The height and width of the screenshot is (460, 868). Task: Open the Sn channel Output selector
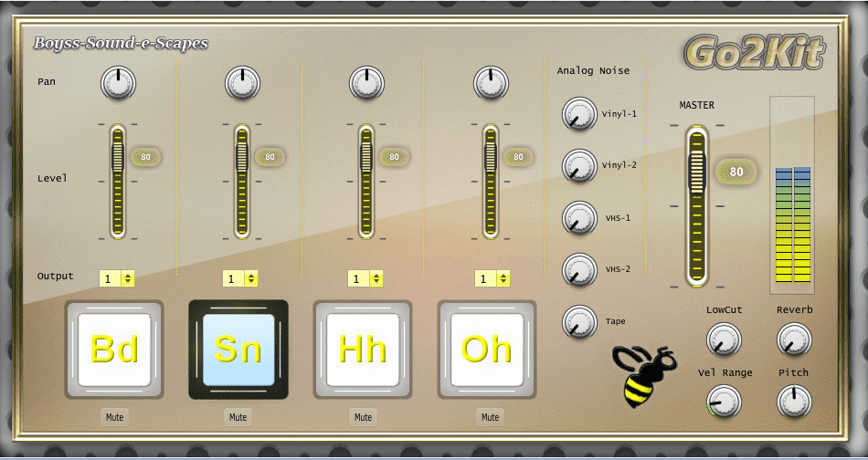(240, 278)
